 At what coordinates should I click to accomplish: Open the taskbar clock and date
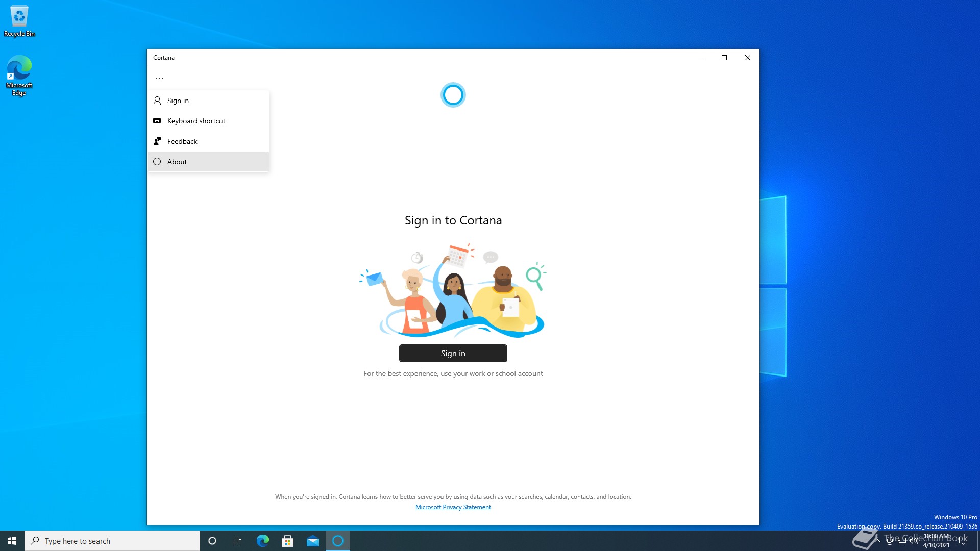coord(937,541)
